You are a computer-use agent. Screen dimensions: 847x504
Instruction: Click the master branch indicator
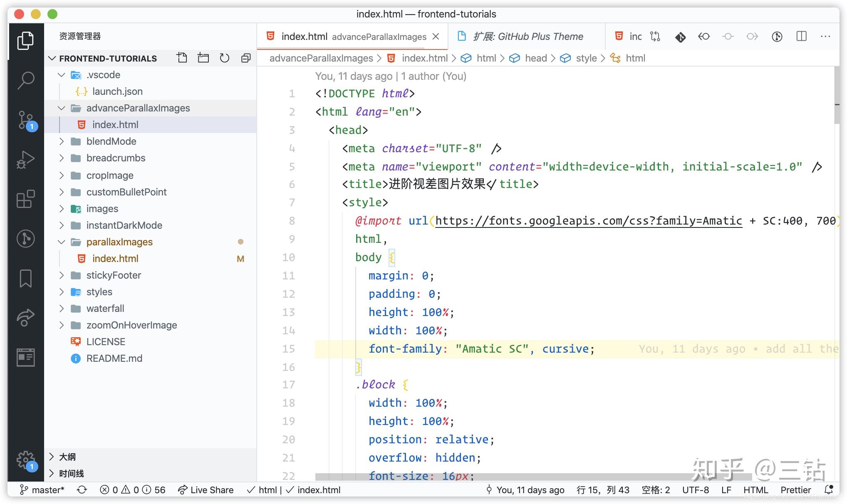click(42, 490)
